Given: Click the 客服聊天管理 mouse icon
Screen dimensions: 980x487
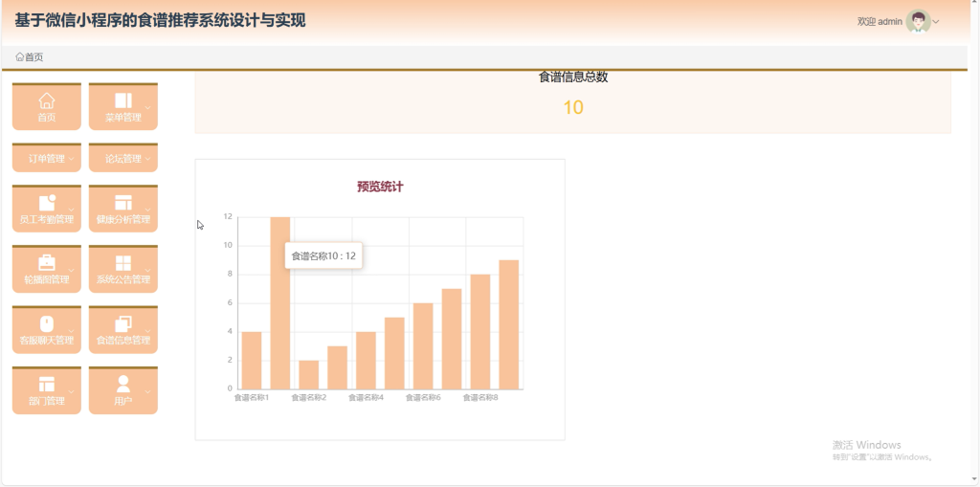Looking at the screenshot, I should [47, 323].
